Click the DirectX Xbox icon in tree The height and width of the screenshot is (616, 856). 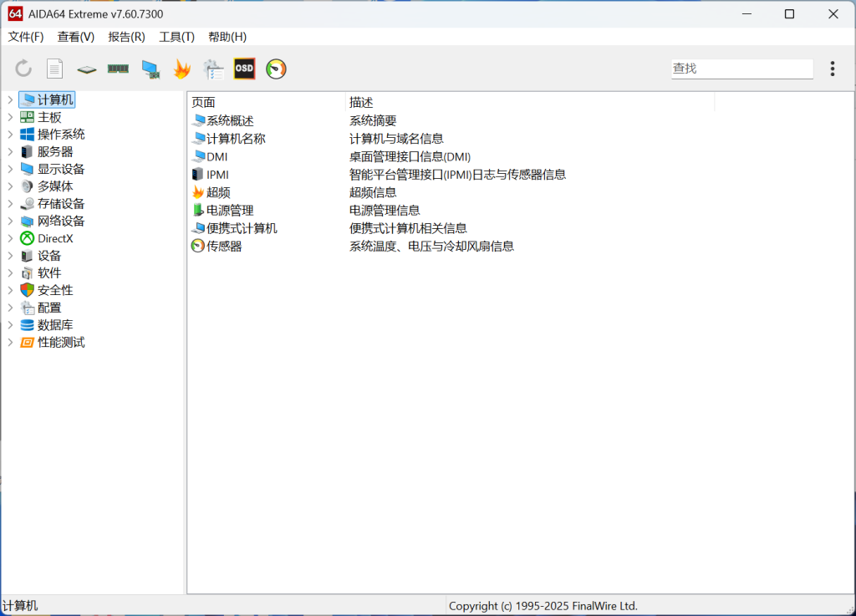[27, 238]
